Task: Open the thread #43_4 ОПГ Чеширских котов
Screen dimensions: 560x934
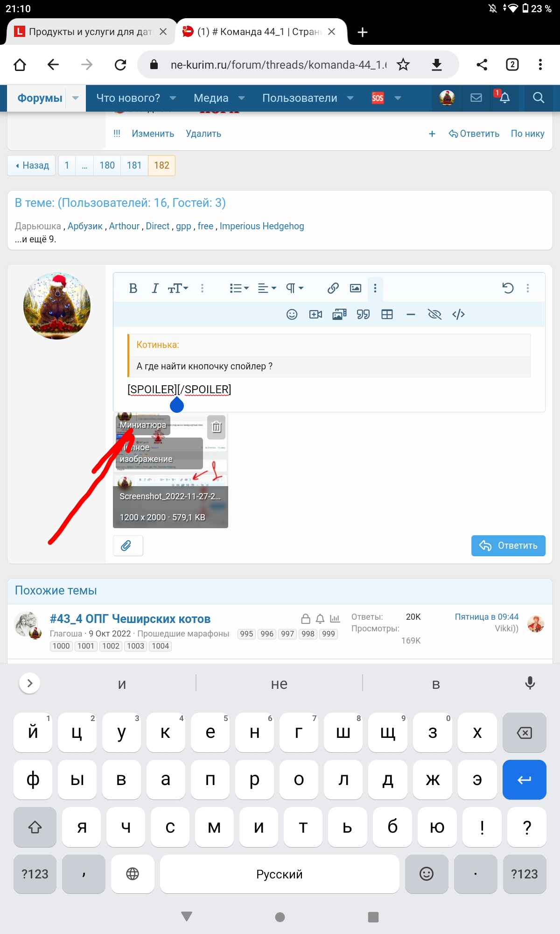Action: coord(130,619)
